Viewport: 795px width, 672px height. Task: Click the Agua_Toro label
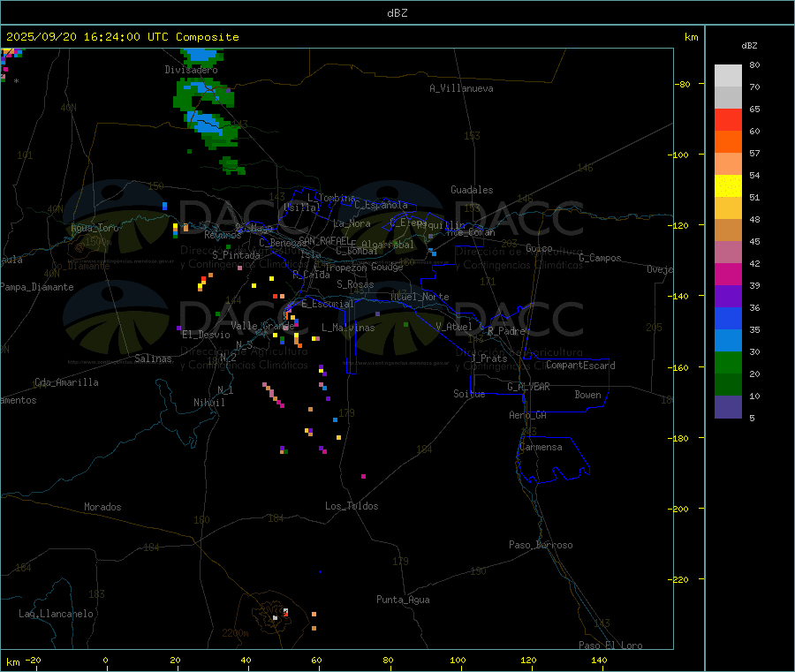tap(95, 228)
